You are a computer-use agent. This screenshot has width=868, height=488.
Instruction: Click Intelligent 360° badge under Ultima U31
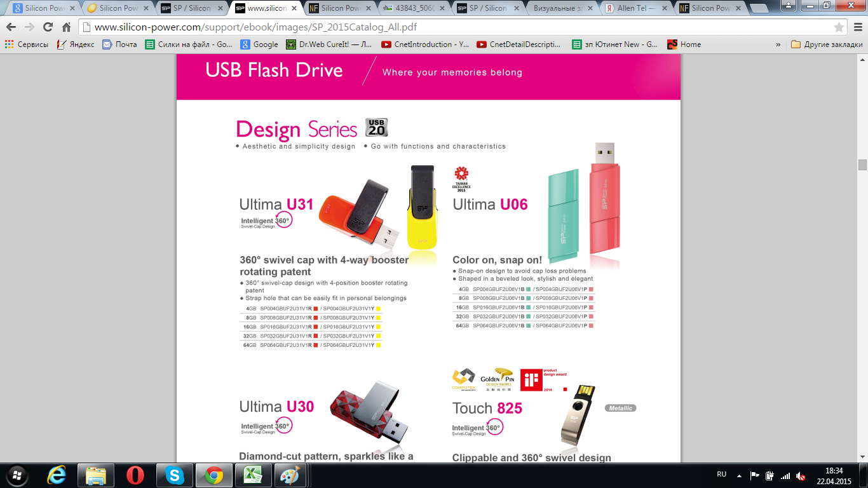point(266,220)
